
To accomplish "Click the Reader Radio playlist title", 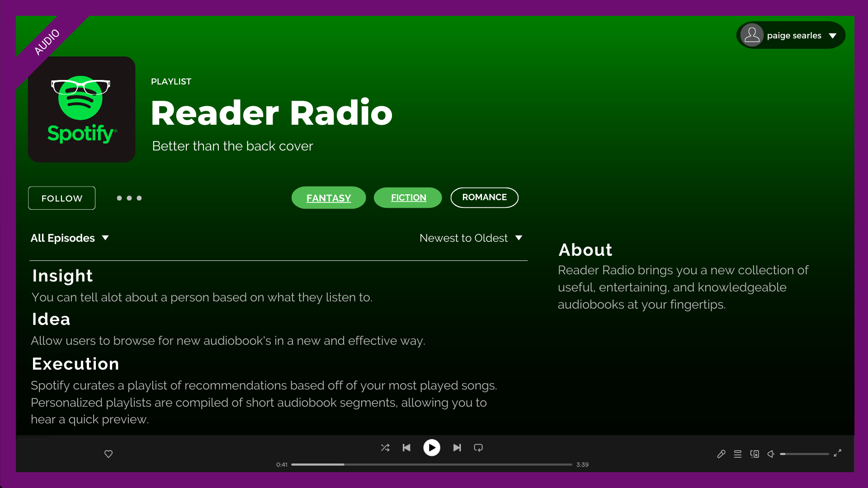I will [272, 113].
